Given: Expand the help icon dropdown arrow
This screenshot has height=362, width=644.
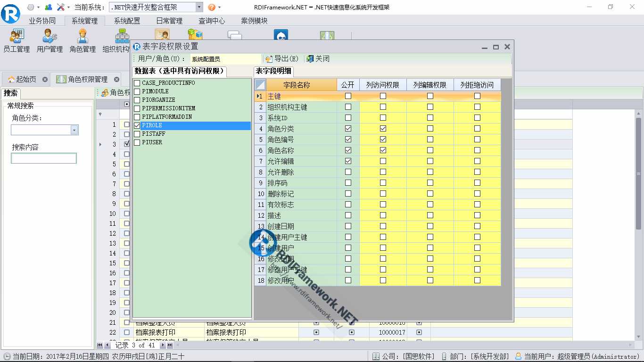Looking at the screenshot, I should coord(219,8).
